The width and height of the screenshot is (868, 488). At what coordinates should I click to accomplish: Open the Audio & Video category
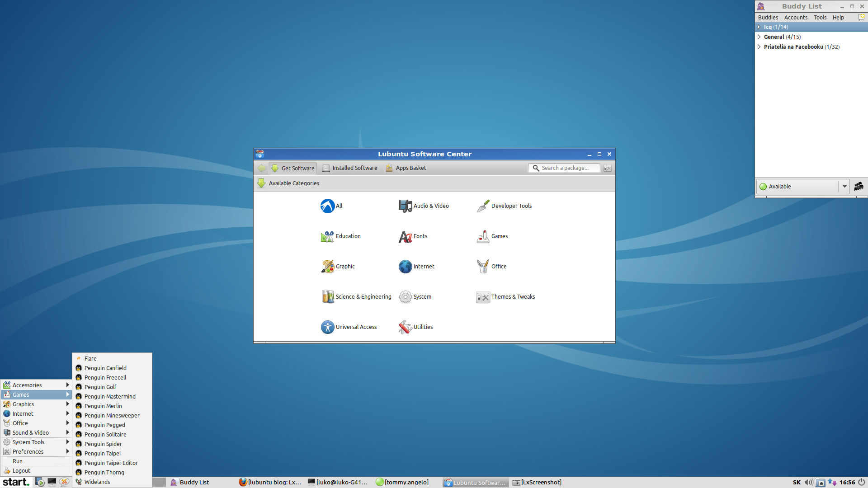(424, 206)
